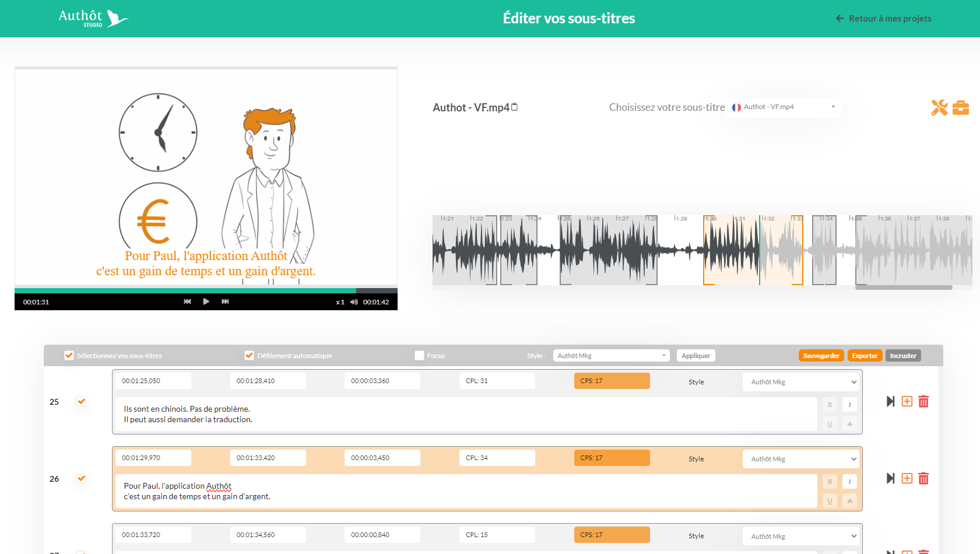Apply bold to subtitle 26
This screenshot has height=554, width=980.
[x=830, y=482]
